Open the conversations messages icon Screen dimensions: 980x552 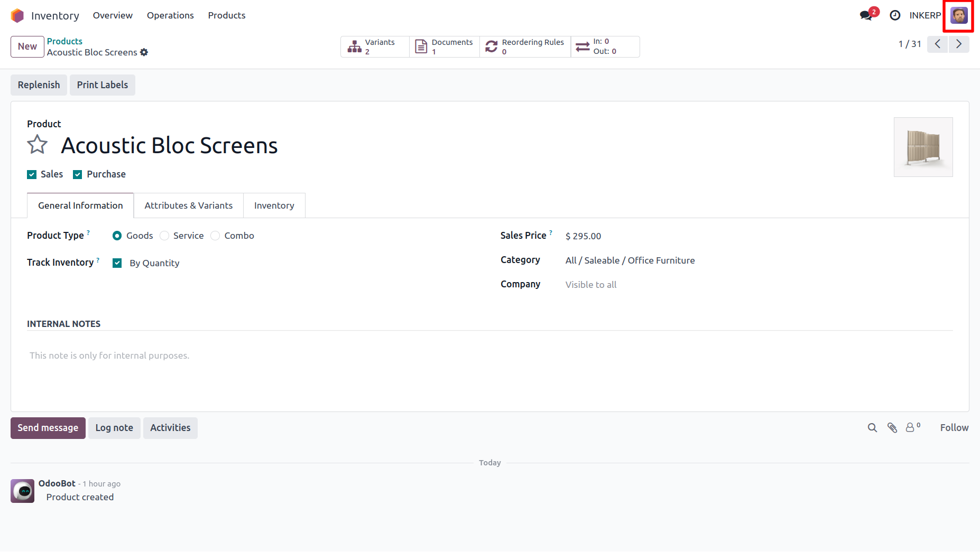[x=866, y=15]
